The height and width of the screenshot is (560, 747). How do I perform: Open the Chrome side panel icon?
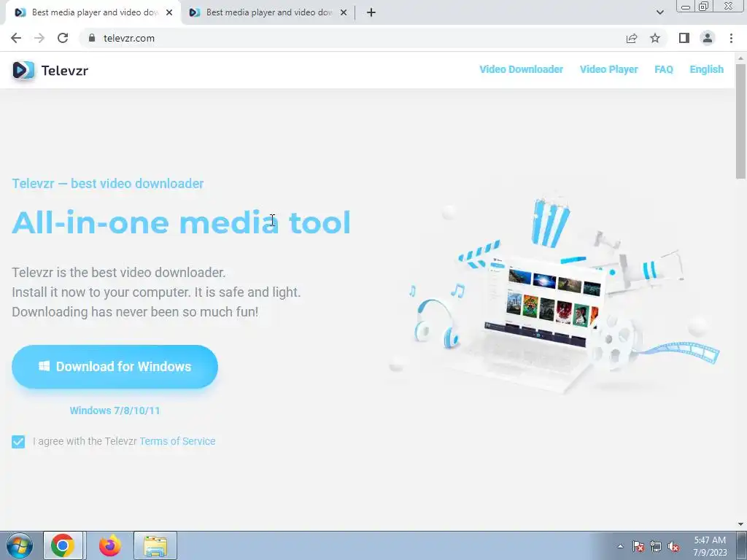tap(684, 38)
